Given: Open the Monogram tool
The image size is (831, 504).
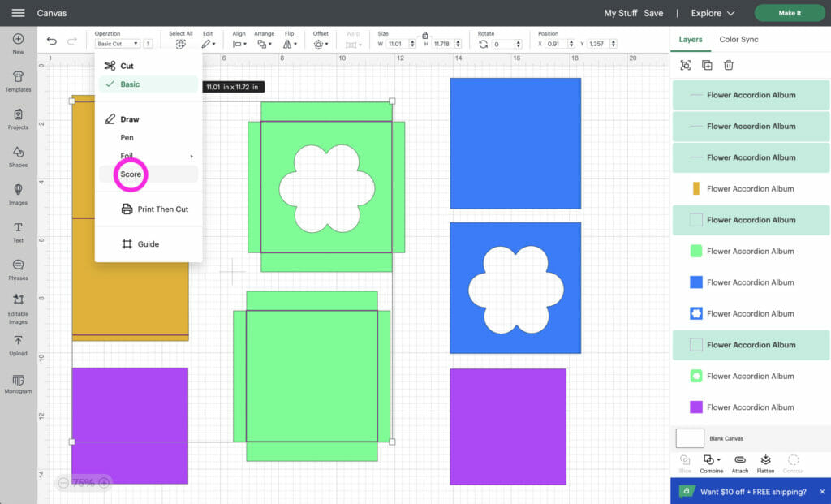Looking at the screenshot, I should pos(18,383).
